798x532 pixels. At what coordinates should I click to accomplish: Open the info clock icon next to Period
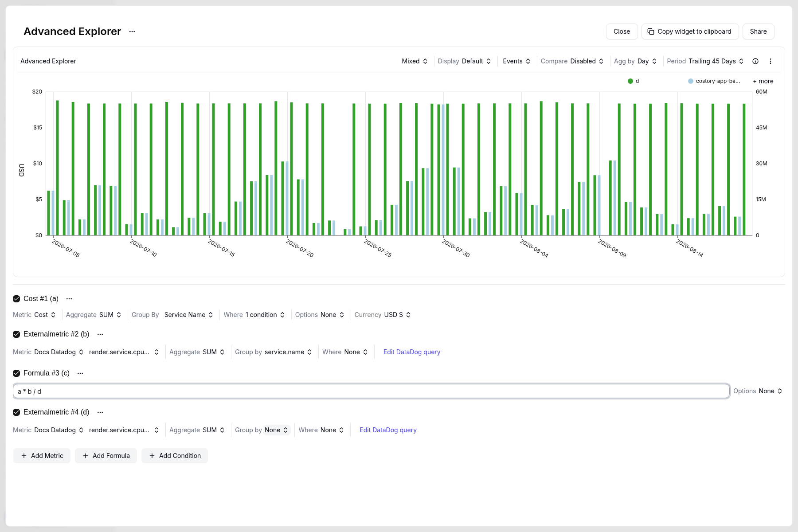pos(755,61)
